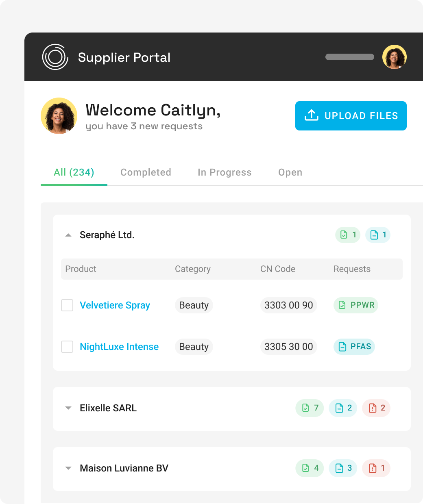This screenshot has height=504, width=423.
Task: Open the NightLuxe Intense product link
Action: (x=119, y=347)
